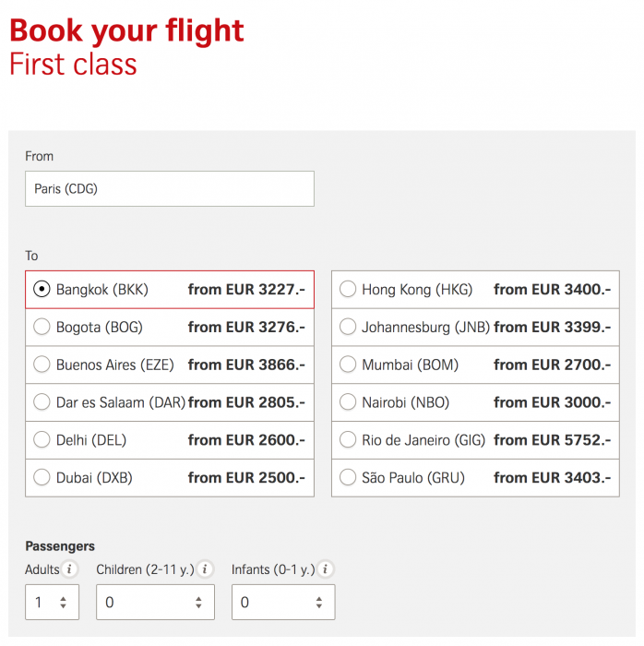The image size is (644, 646).
Task: Pick Nairobi (NBO) as destination
Action: click(348, 402)
